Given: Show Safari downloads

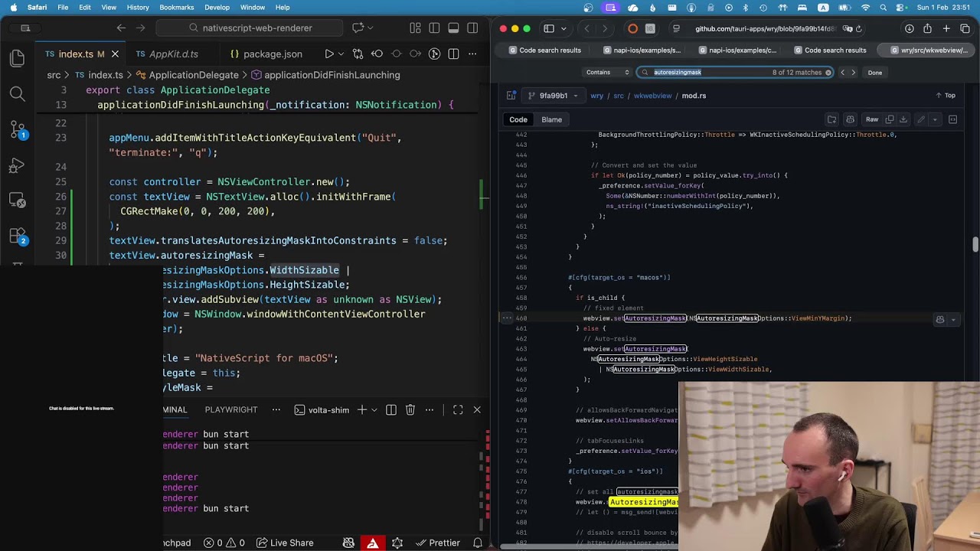Looking at the screenshot, I should (x=909, y=28).
